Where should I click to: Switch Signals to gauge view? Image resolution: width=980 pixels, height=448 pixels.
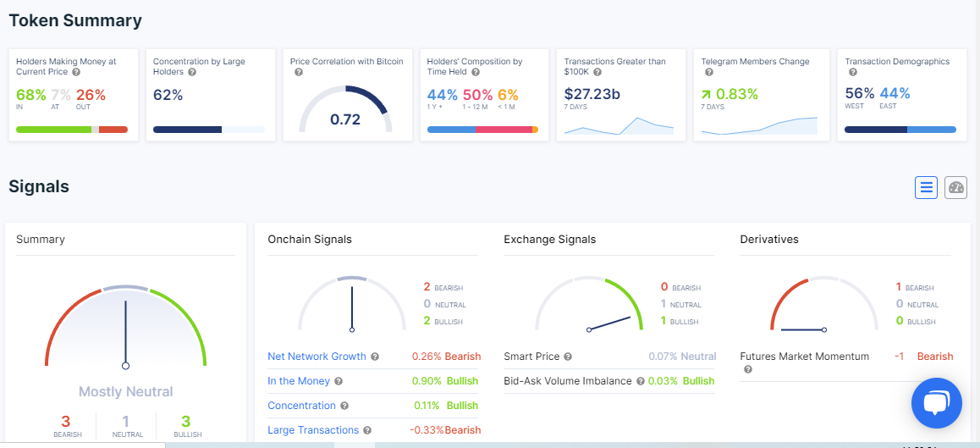point(955,187)
